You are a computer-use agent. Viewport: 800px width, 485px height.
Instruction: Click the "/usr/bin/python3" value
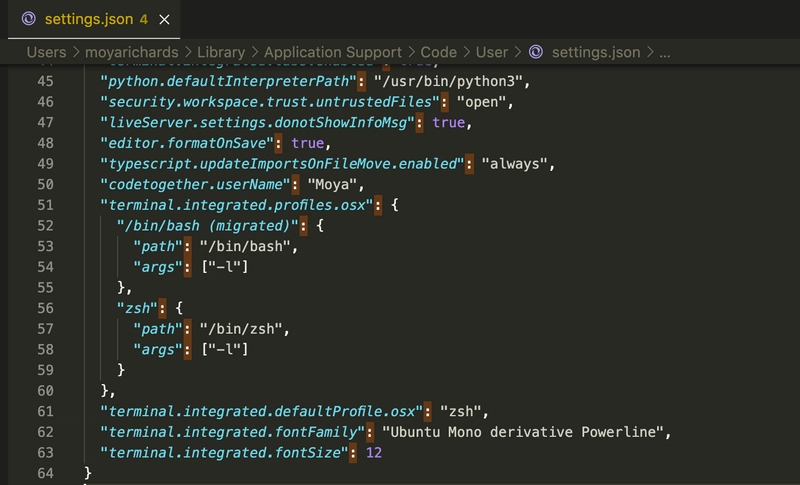(x=448, y=81)
